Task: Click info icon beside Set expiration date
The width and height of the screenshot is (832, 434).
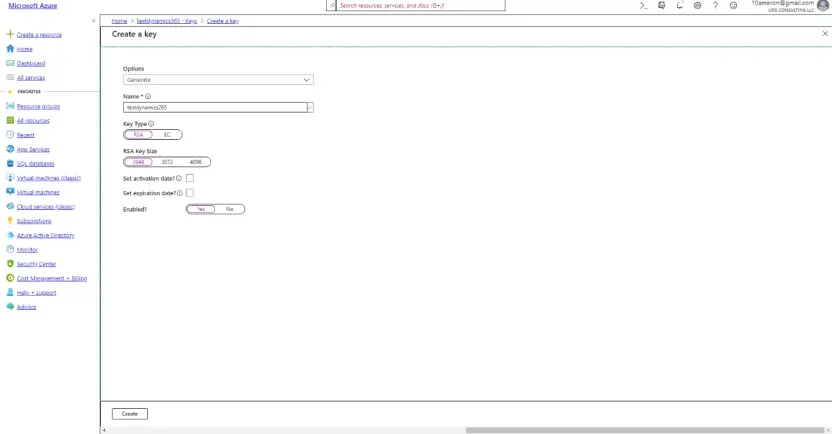Action: (179, 193)
